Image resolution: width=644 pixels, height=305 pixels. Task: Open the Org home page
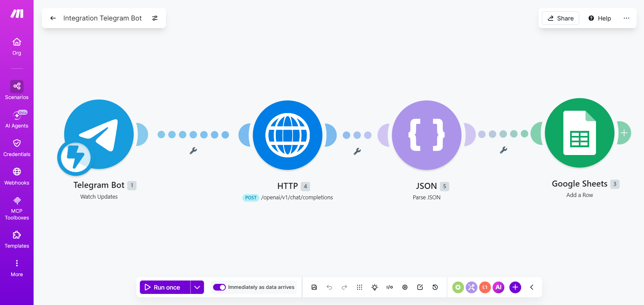coord(17,47)
